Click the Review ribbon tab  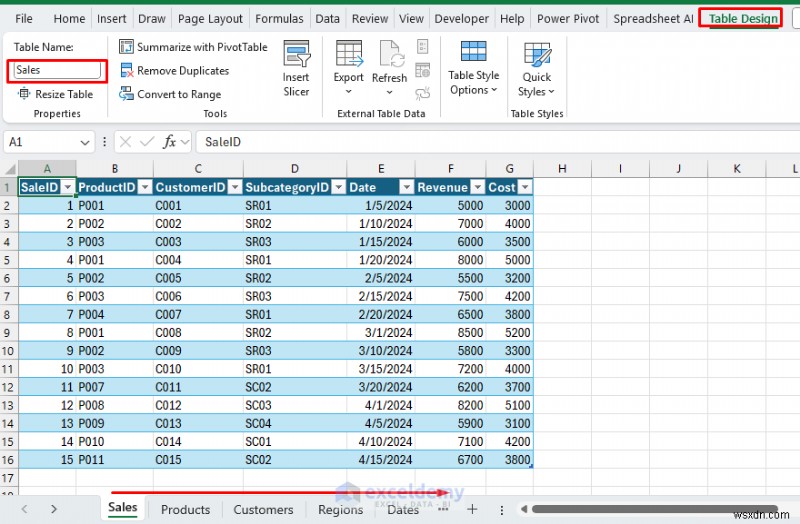370,19
